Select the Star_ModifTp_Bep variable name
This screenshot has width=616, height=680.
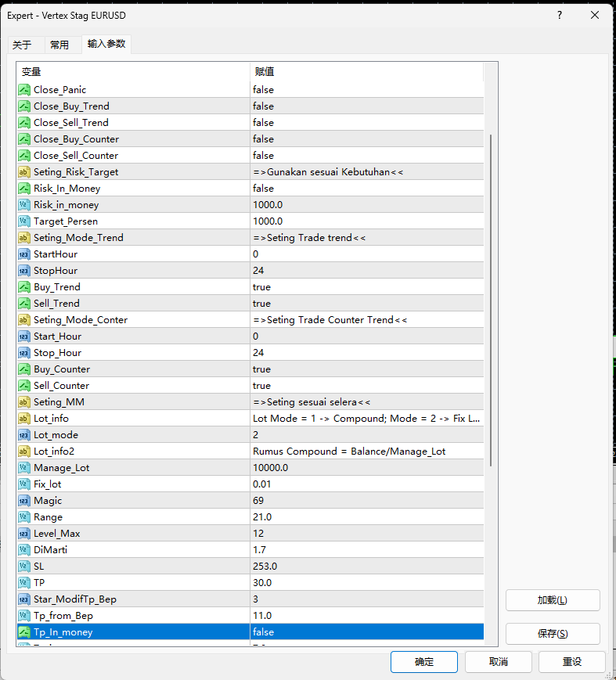(x=75, y=599)
